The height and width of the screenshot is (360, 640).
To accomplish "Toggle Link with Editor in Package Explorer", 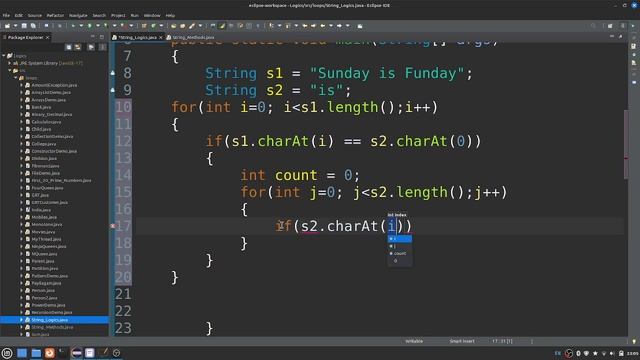I will point(78,47).
